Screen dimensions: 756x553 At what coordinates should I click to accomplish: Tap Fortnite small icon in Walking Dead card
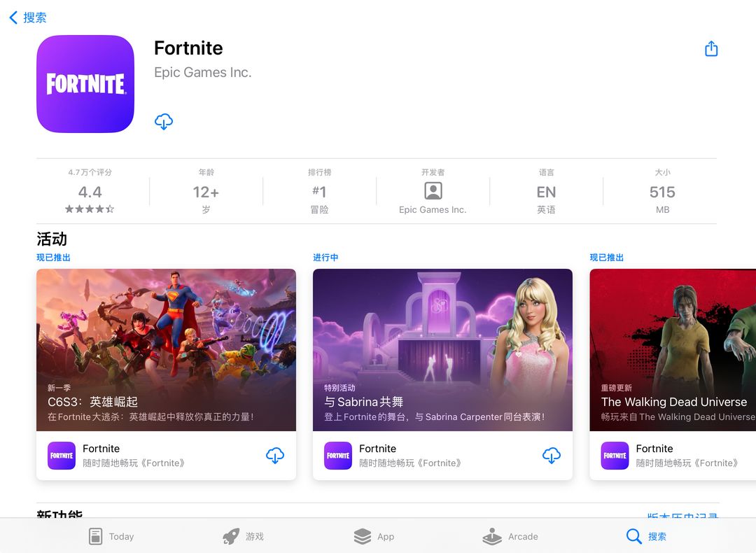(x=615, y=455)
